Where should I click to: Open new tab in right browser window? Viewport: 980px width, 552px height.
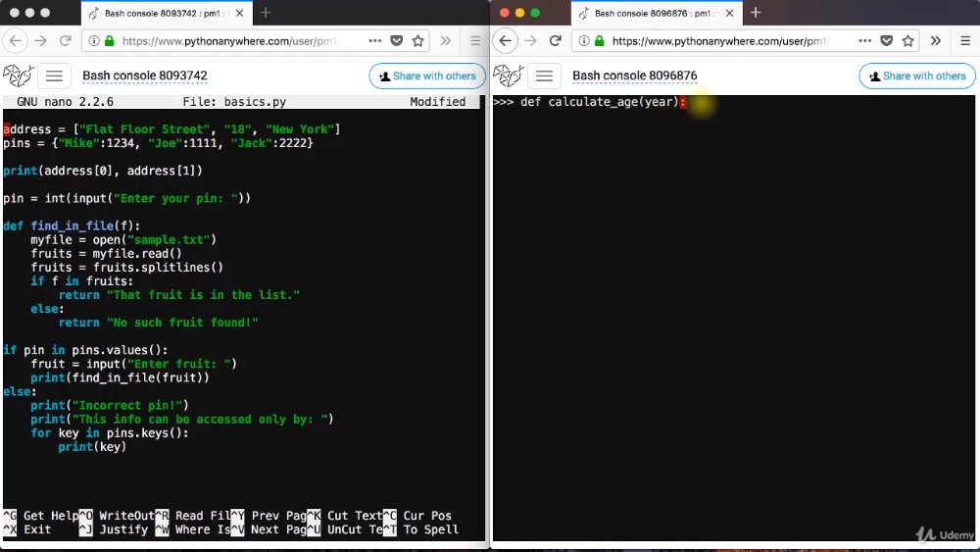pyautogui.click(x=756, y=13)
